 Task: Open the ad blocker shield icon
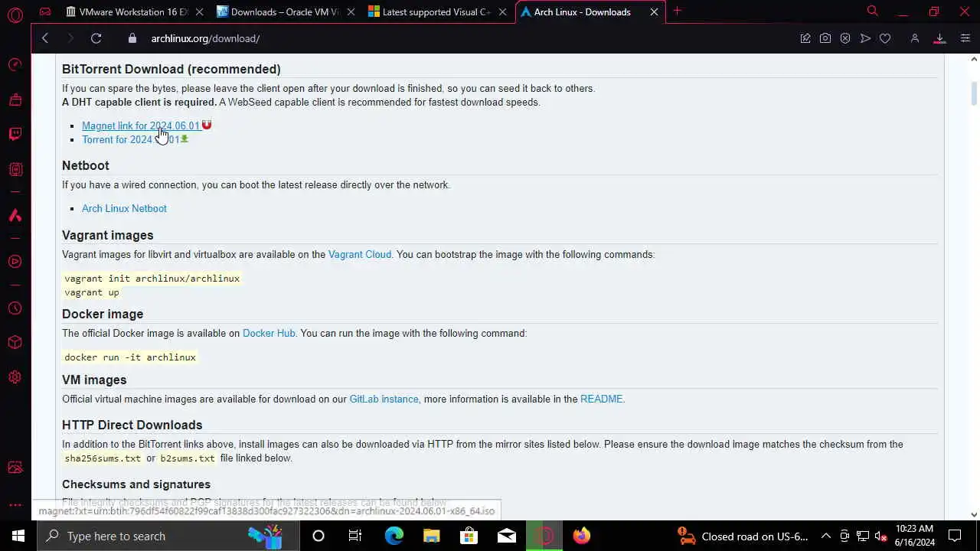point(845,38)
